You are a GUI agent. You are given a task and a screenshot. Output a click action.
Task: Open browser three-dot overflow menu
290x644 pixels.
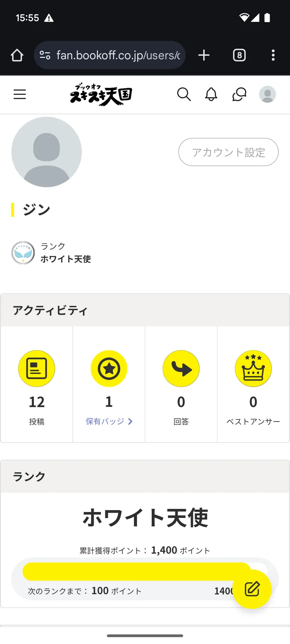[x=273, y=55]
